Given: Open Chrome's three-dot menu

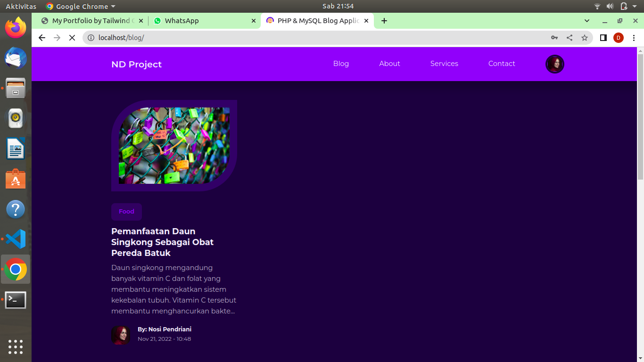Looking at the screenshot, I should pyautogui.click(x=634, y=38).
